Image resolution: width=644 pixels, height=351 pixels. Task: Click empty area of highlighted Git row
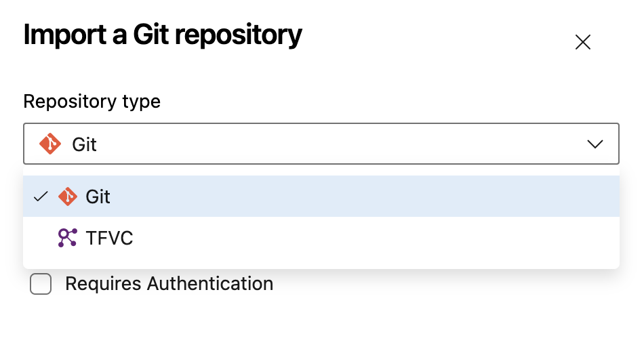coord(369,197)
